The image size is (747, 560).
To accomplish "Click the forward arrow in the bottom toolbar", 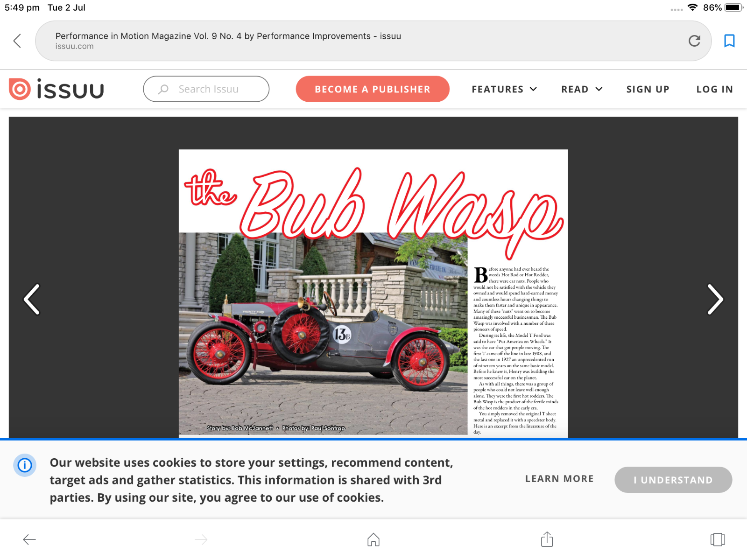I will point(201,539).
